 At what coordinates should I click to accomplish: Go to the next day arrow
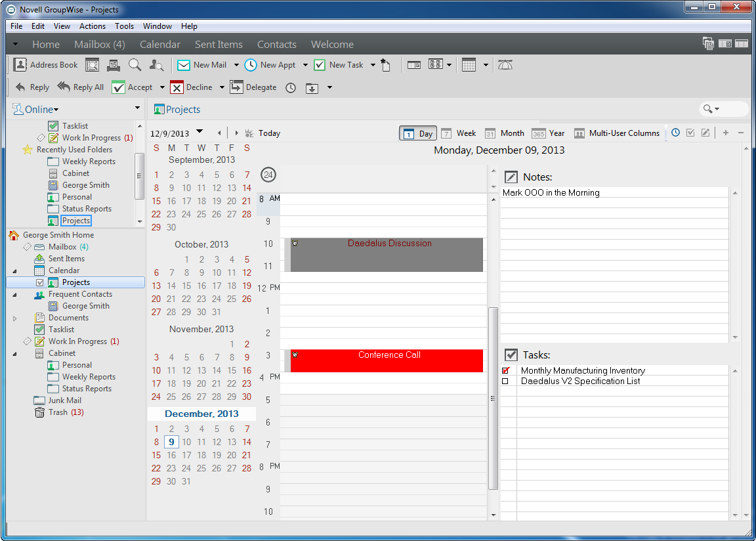tap(236, 133)
